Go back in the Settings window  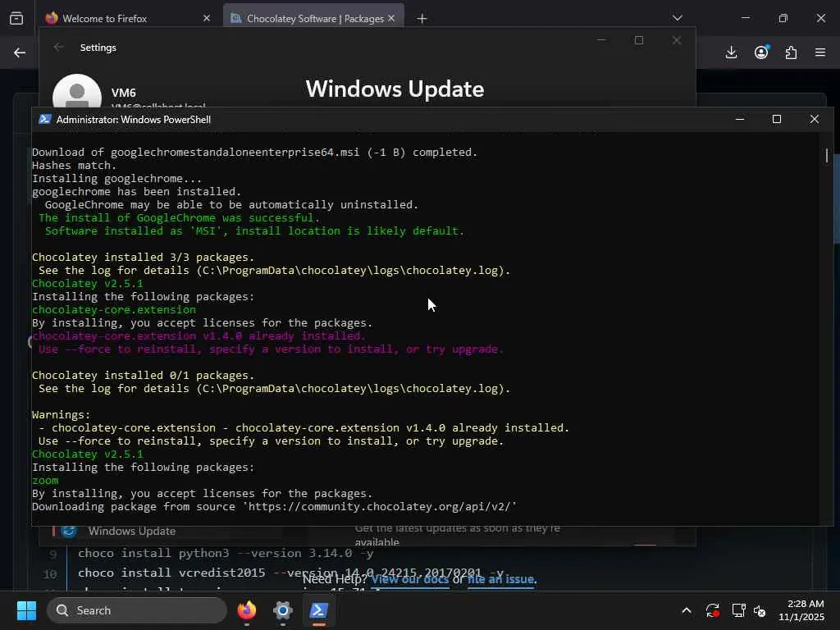[59, 47]
